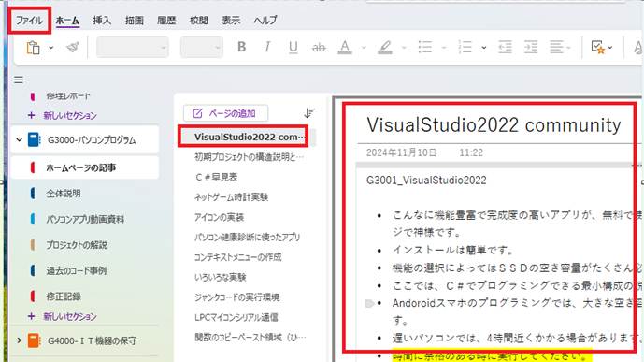This screenshot has width=644, height=362.
Task: Click the paragraph alignment icon
Action: point(556,48)
